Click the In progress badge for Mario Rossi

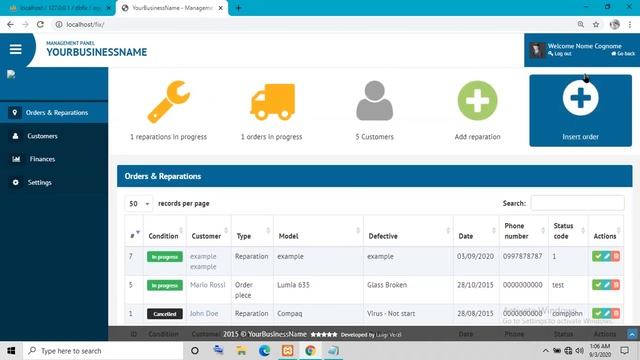click(x=165, y=285)
